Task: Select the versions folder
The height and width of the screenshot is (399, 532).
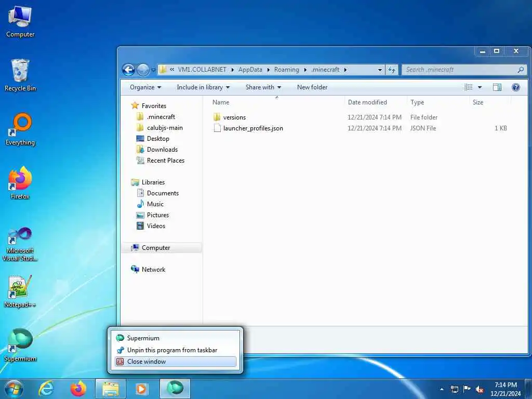Action: pyautogui.click(x=234, y=117)
